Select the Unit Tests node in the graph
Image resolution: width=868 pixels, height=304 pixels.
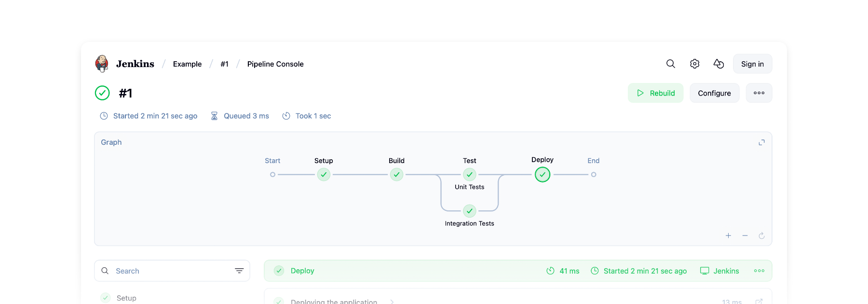pyautogui.click(x=469, y=175)
